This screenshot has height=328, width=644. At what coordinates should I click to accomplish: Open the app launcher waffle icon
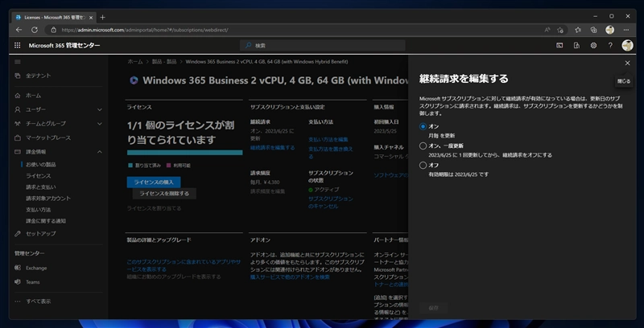(17, 46)
